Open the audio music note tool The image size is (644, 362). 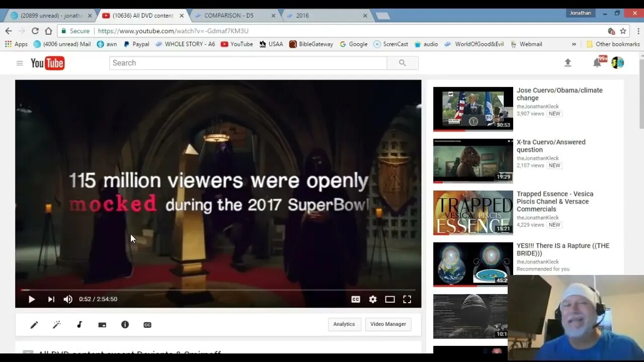click(79, 325)
